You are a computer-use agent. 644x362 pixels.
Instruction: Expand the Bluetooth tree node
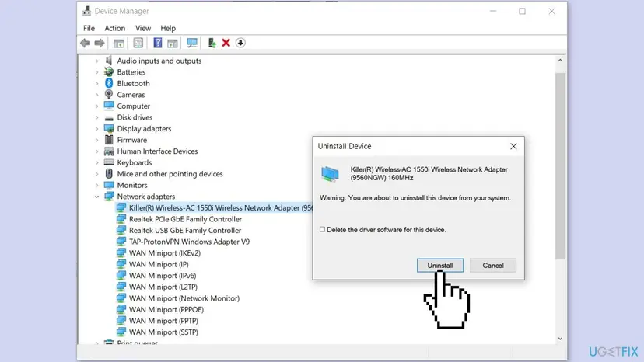point(97,83)
